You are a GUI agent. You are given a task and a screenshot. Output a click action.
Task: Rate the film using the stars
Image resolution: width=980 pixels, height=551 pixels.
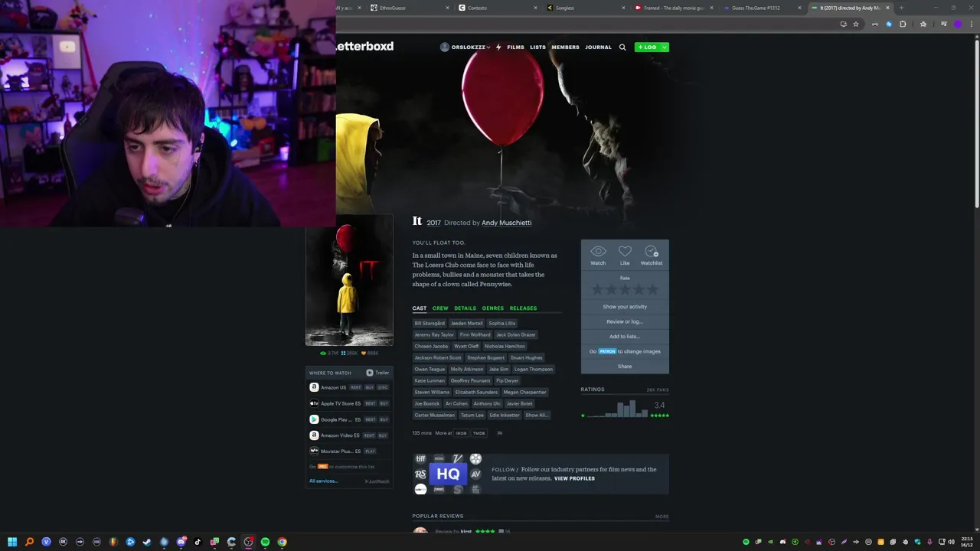click(625, 289)
